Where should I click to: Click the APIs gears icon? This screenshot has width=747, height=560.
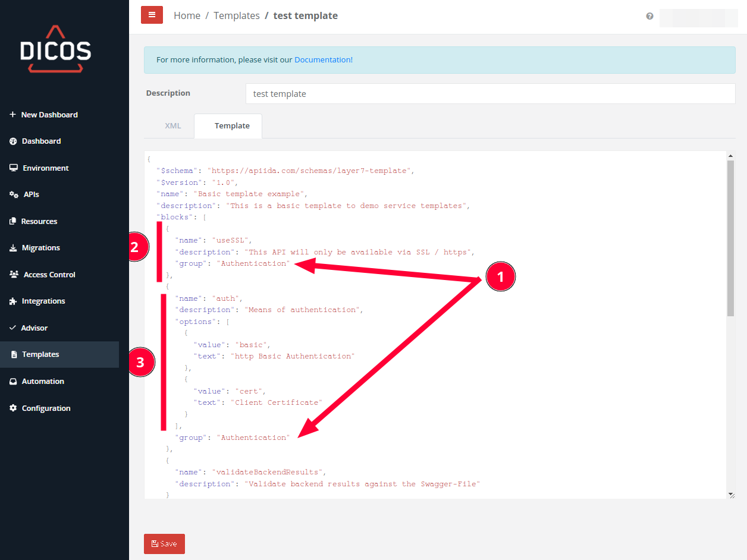click(14, 194)
